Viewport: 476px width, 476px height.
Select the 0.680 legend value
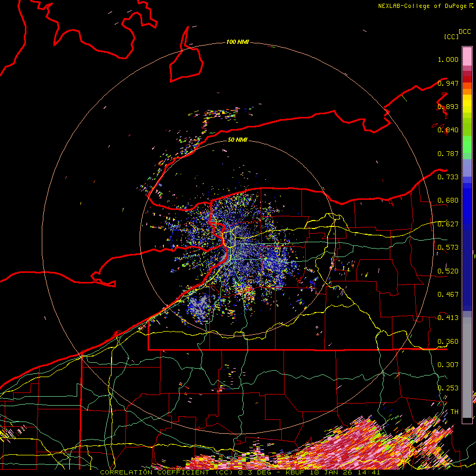click(448, 200)
